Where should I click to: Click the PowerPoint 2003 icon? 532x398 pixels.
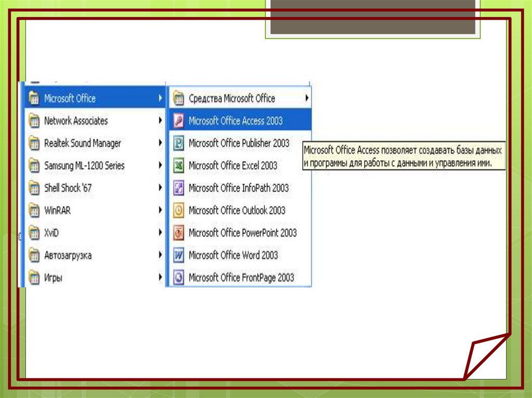pyautogui.click(x=179, y=232)
